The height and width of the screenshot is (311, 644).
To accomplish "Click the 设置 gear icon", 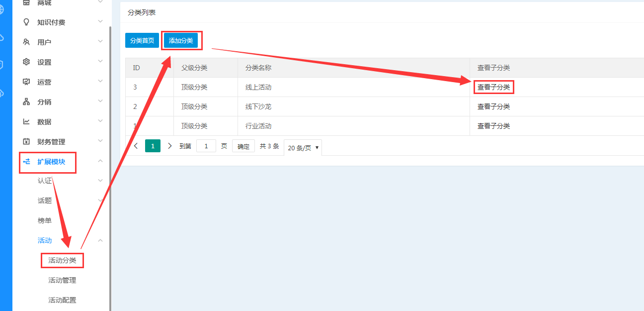I will click(27, 62).
